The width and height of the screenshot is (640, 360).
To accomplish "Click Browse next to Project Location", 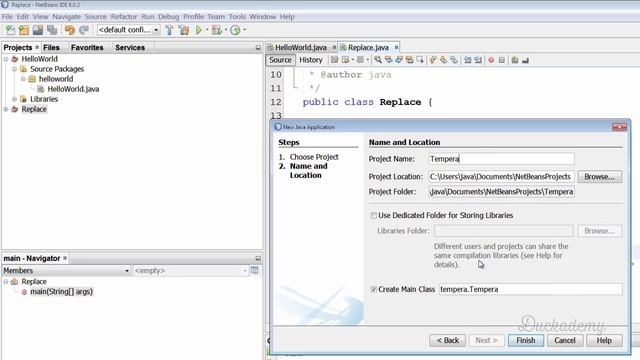I will (600, 177).
